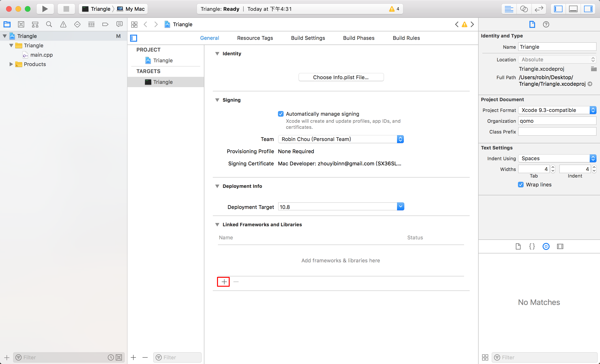
Task: Open the Debug navigator icon
Action: (x=91, y=24)
